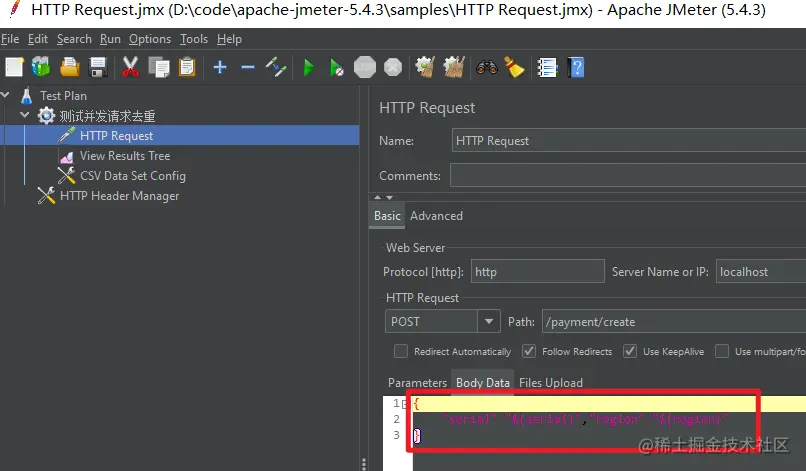Click body data line 2 JSON text
Viewport: 806px width, 471px height.
point(585,419)
